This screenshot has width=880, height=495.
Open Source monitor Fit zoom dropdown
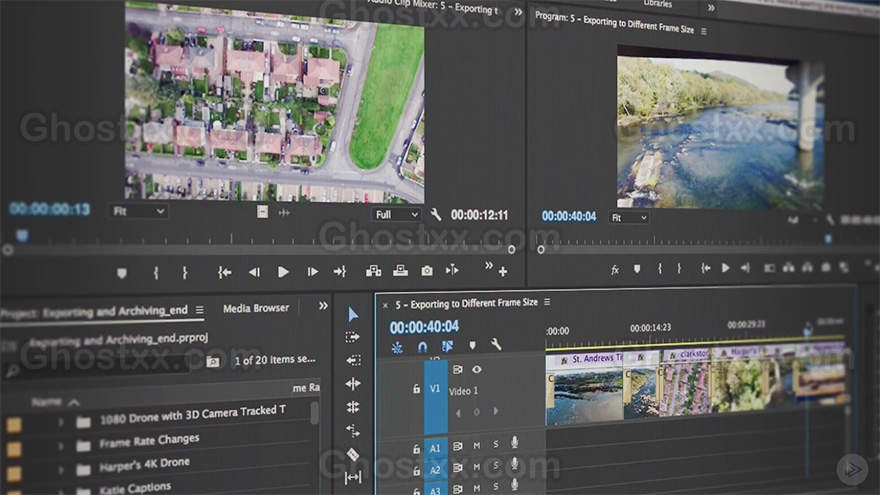[x=138, y=212]
